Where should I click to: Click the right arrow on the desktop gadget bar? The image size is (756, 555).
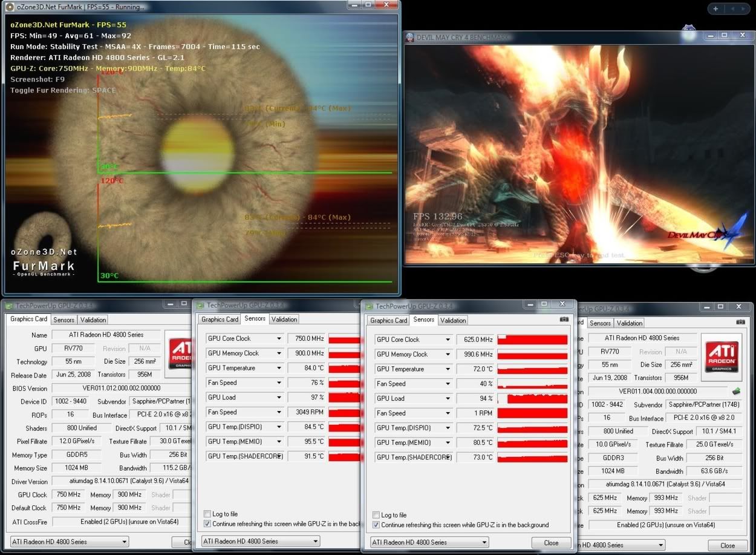coord(742,9)
